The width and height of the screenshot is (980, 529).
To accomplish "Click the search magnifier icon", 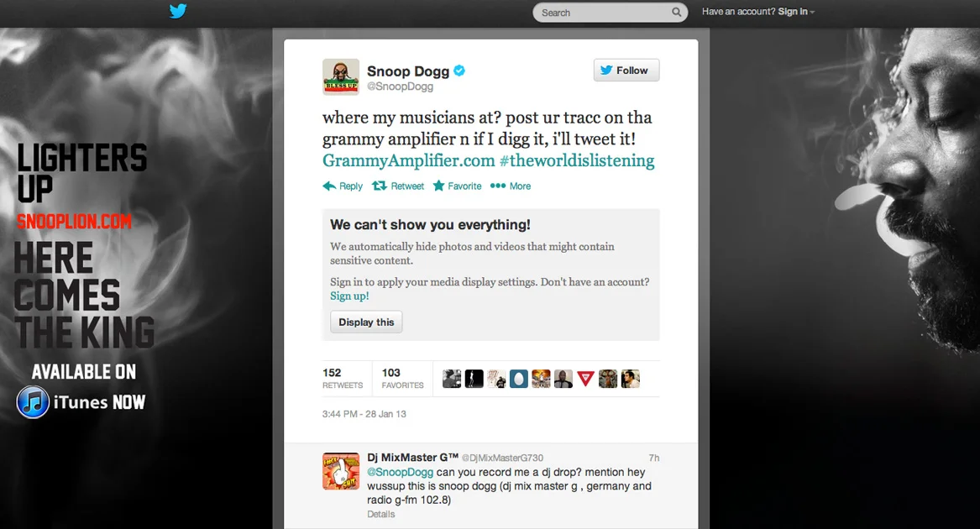I will 676,12.
